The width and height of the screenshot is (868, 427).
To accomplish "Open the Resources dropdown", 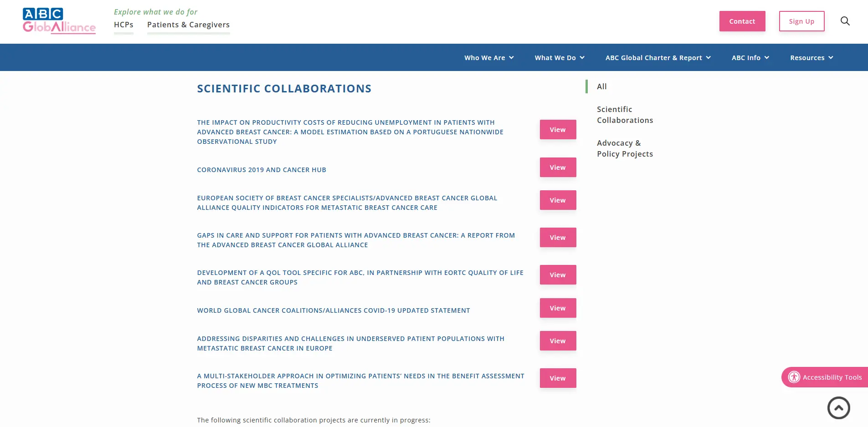I will (x=812, y=57).
